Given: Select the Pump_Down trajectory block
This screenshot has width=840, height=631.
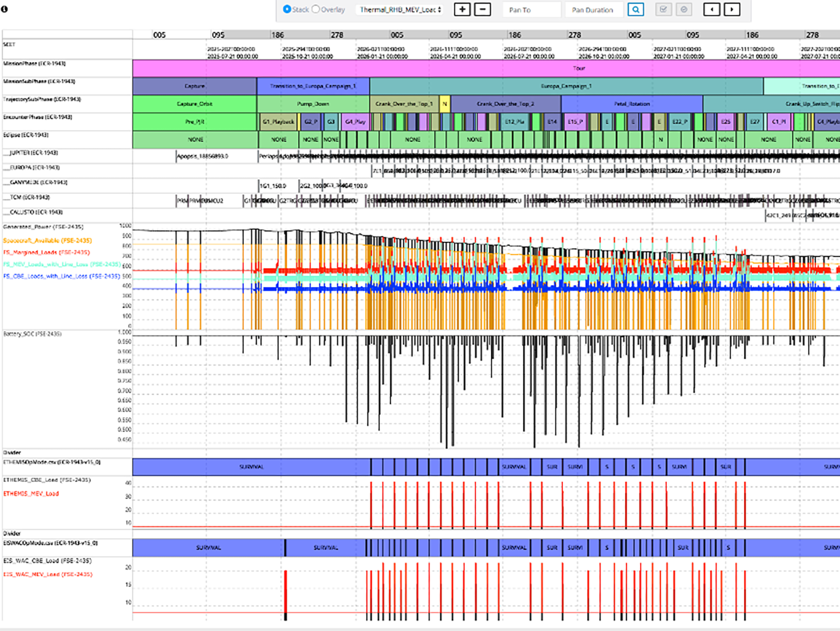Looking at the screenshot, I should [x=313, y=104].
